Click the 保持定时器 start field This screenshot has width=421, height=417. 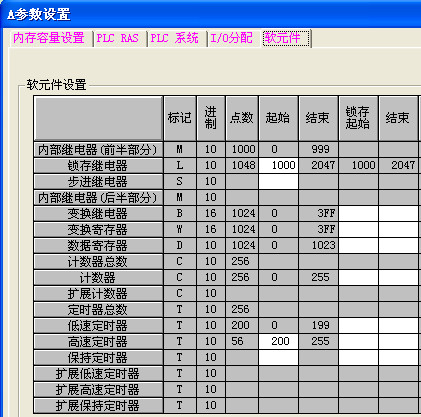coord(278,357)
